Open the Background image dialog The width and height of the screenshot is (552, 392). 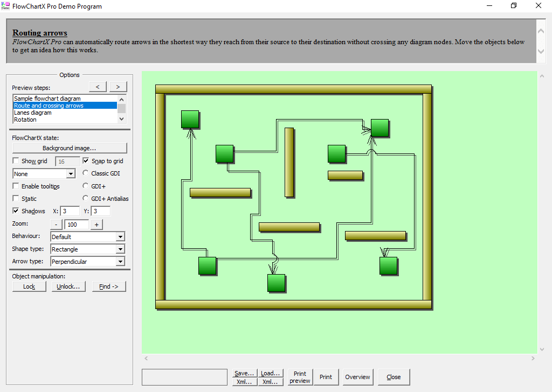(x=70, y=148)
